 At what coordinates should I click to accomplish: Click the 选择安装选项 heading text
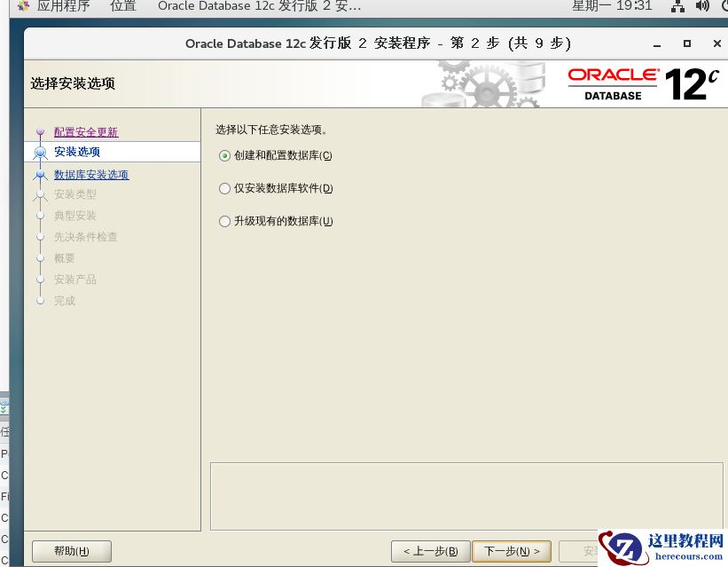pos(73,83)
